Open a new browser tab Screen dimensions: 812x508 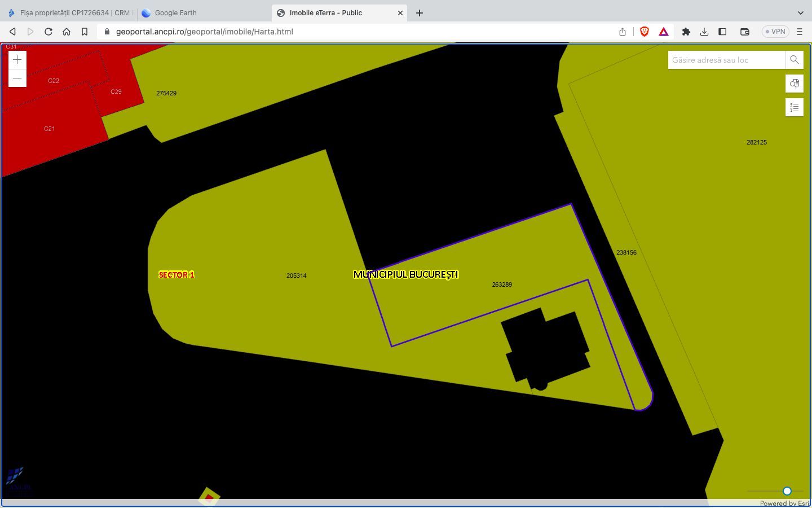point(420,12)
